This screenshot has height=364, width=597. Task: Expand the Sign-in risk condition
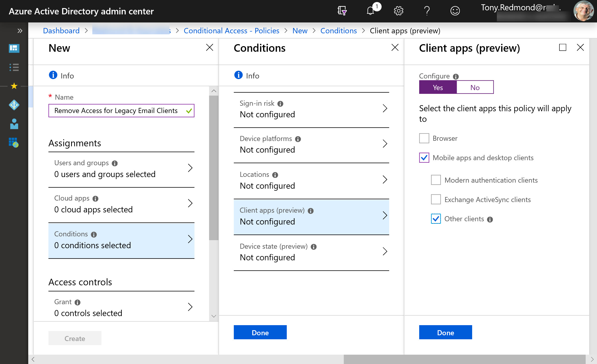311,109
